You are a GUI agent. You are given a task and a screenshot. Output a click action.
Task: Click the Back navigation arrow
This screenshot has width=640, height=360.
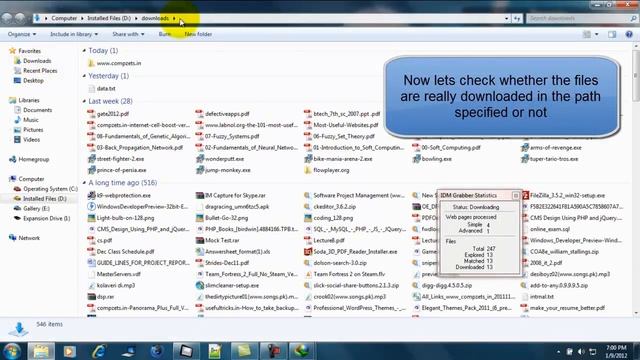coord(7,18)
